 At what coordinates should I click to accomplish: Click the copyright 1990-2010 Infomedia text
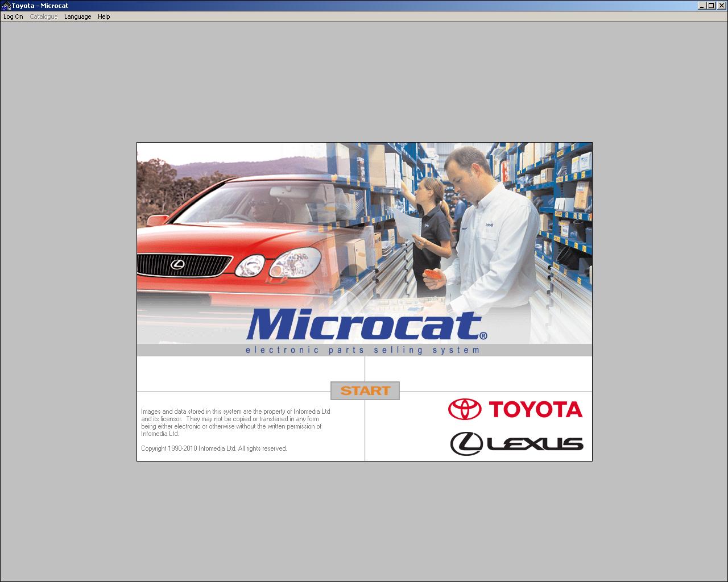point(214,448)
